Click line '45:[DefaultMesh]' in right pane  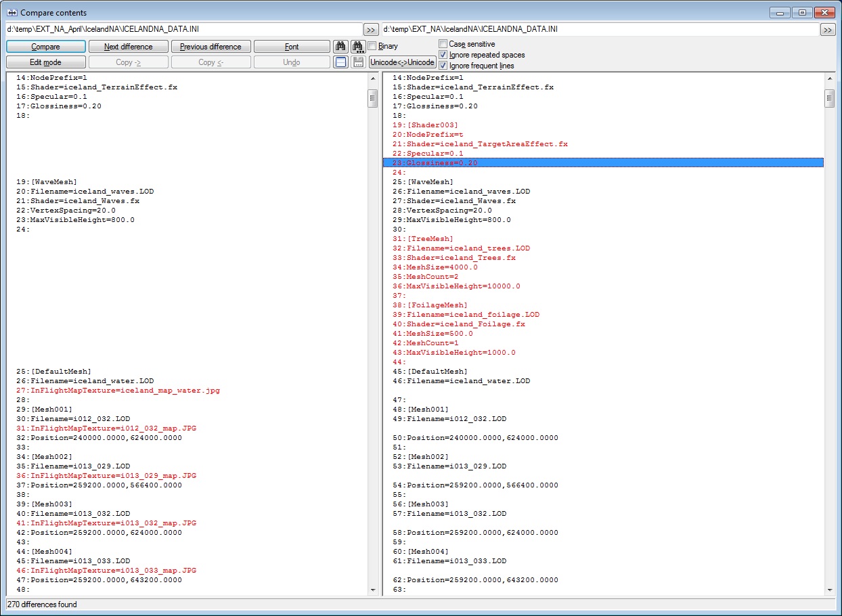[x=430, y=372]
